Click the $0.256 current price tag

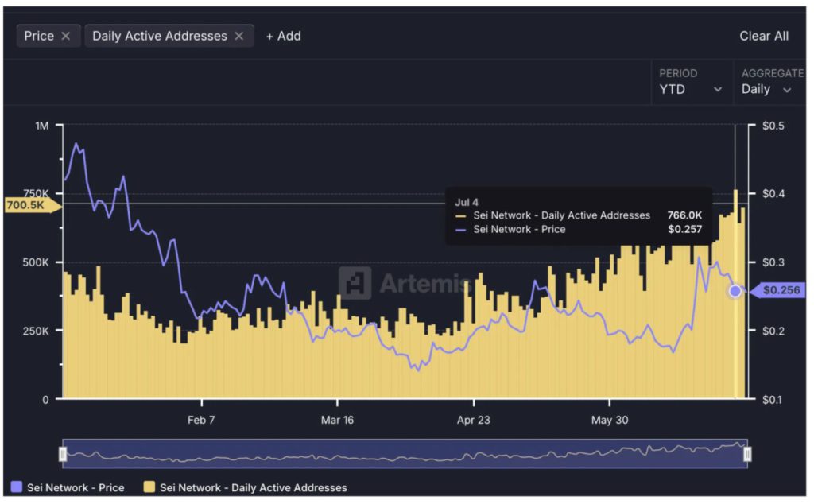point(777,290)
